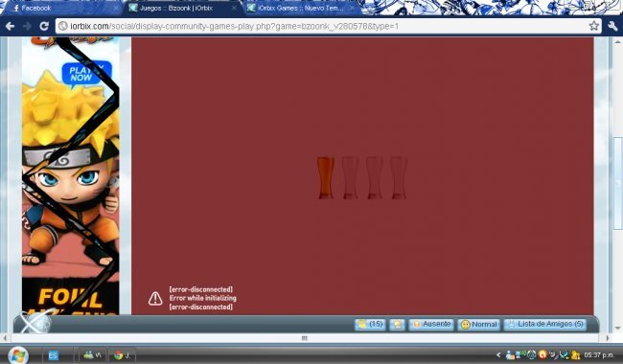Open the messages inbox showing (15)
The height and width of the screenshot is (364, 623).
click(370, 325)
